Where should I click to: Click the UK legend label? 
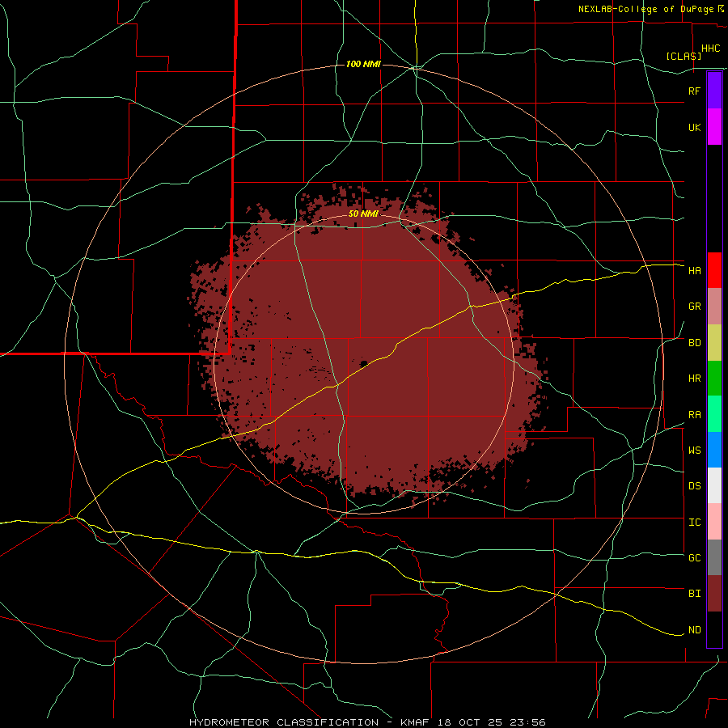coord(694,127)
